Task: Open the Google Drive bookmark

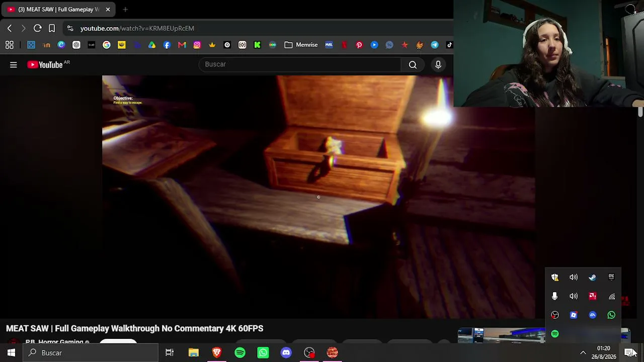Action: [152, 45]
